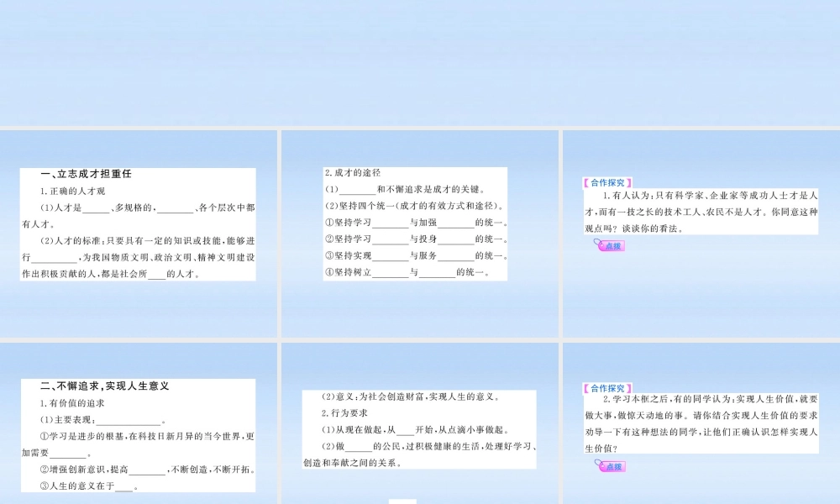The height and width of the screenshot is (504, 840).
Task: Click the line (2)意义:为社会创造财富
Action: tap(412, 396)
